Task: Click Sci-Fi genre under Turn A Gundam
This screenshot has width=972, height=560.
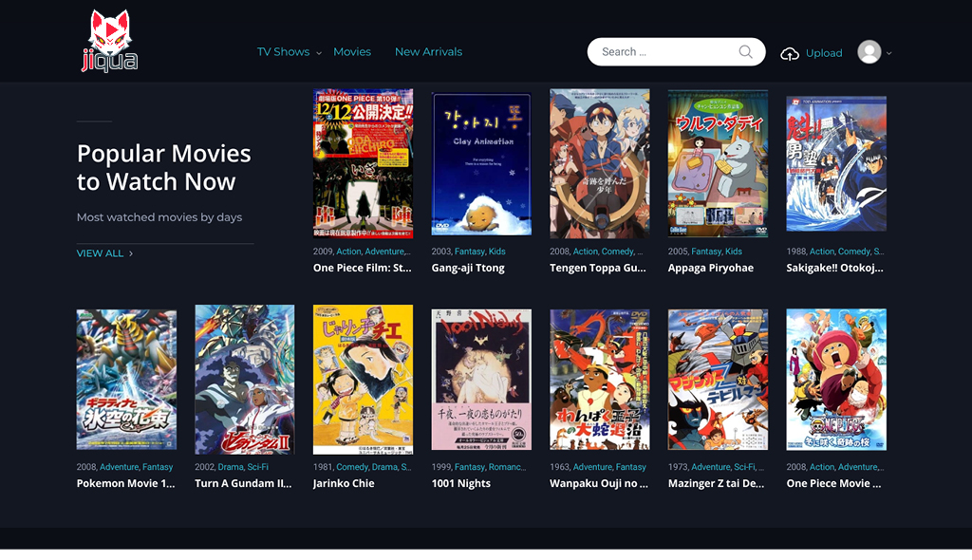Action: (x=258, y=467)
